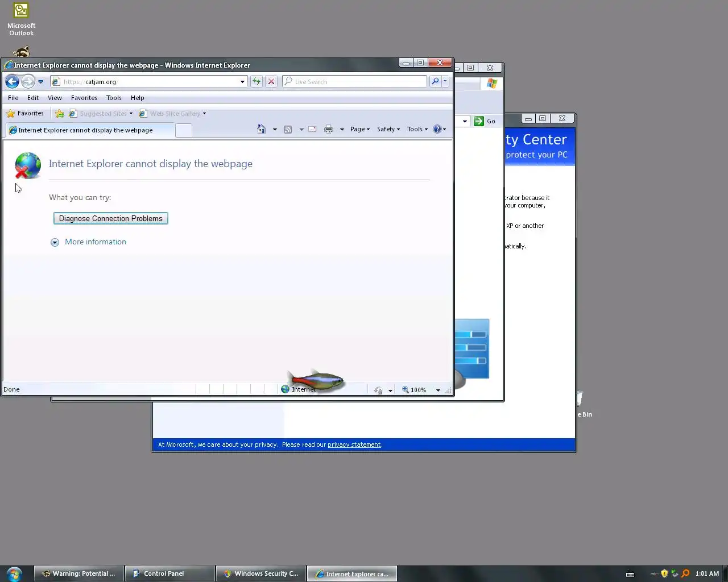This screenshot has height=582, width=728.
Task: Open the search provider options dropdown
Action: point(445,82)
